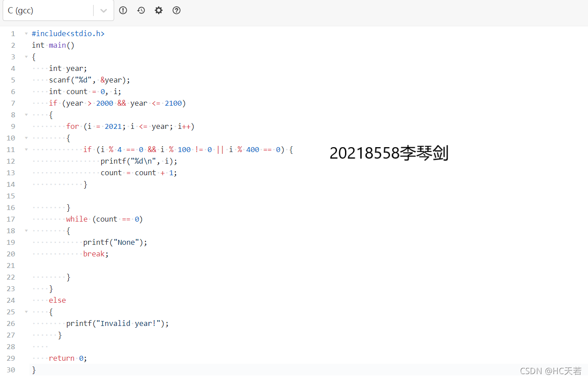Collapse the fold arrow at line 10
This screenshot has height=379, width=588.
(26, 138)
